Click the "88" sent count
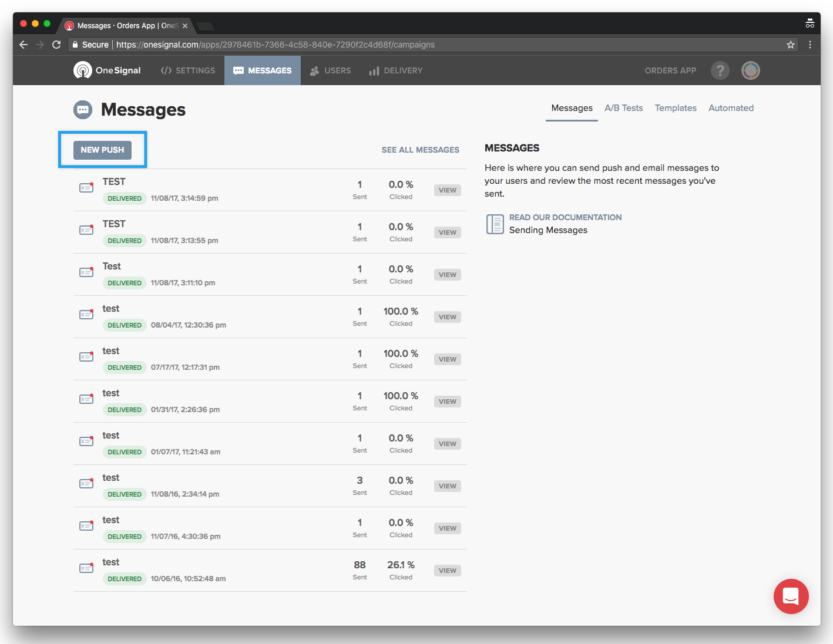 [360, 565]
